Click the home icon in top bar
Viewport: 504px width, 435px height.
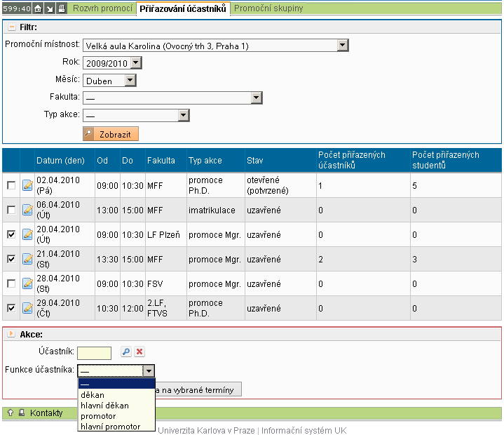coord(38,8)
